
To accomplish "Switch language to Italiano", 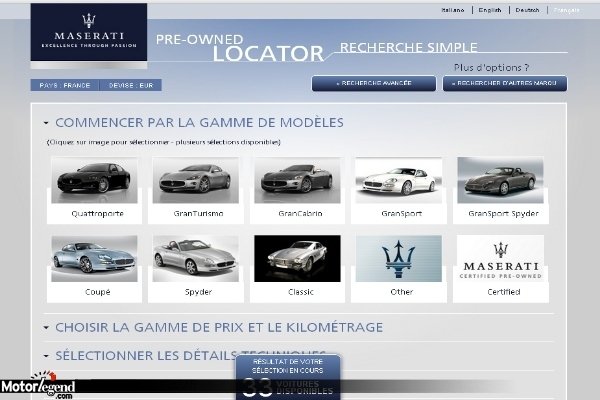I will pyautogui.click(x=453, y=10).
